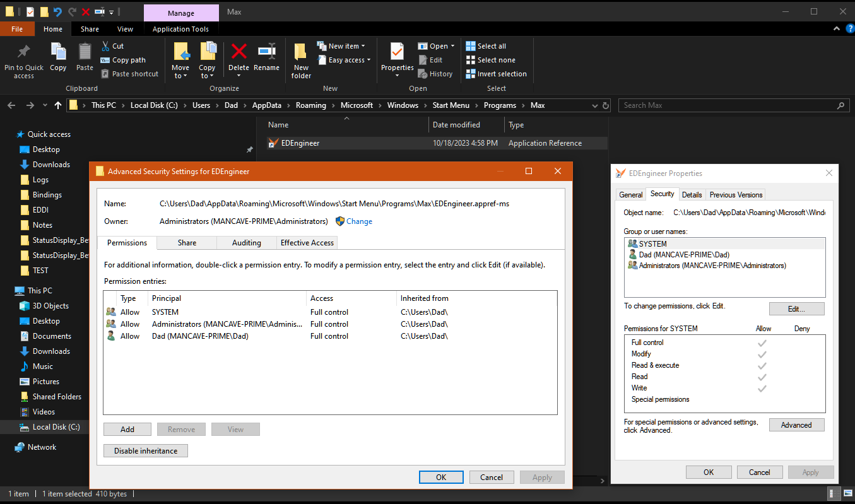Cut the selected file using the scissors

click(x=112, y=46)
